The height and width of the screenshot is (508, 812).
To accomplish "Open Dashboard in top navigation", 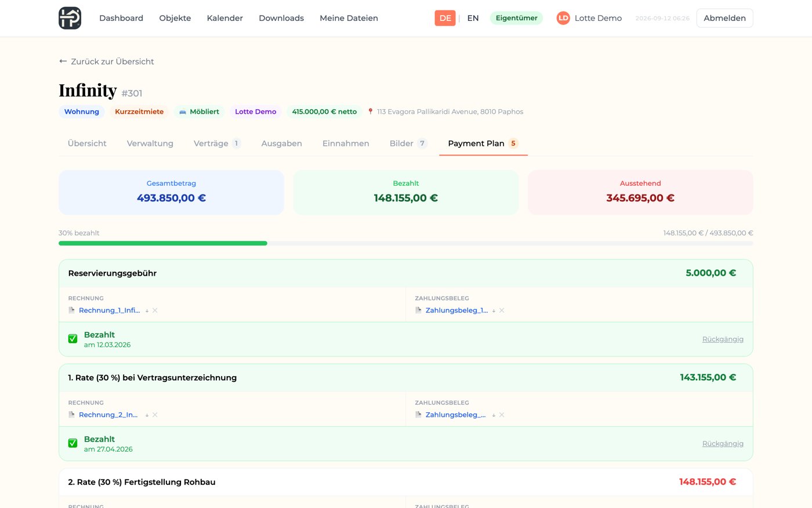I will click(121, 18).
